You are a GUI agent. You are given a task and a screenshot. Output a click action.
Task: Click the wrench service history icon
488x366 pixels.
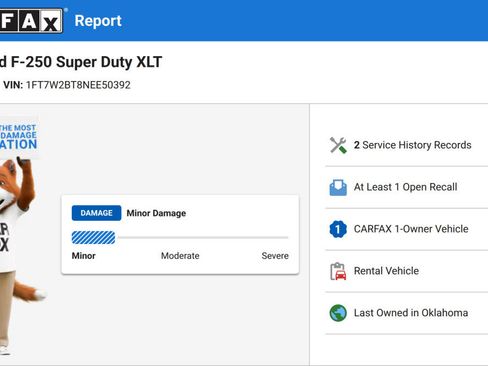pyautogui.click(x=338, y=145)
